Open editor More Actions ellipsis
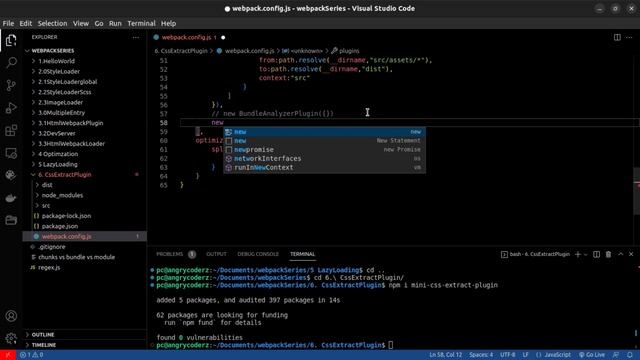The width and height of the screenshot is (640, 360). click(629, 37)
